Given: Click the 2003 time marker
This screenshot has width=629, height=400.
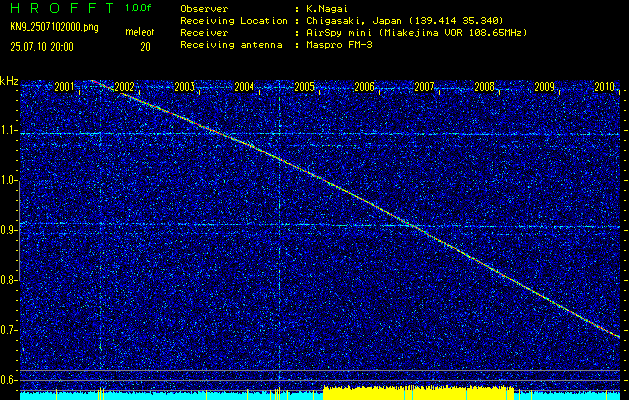Looking at the screenshot, I should [185, 87].
